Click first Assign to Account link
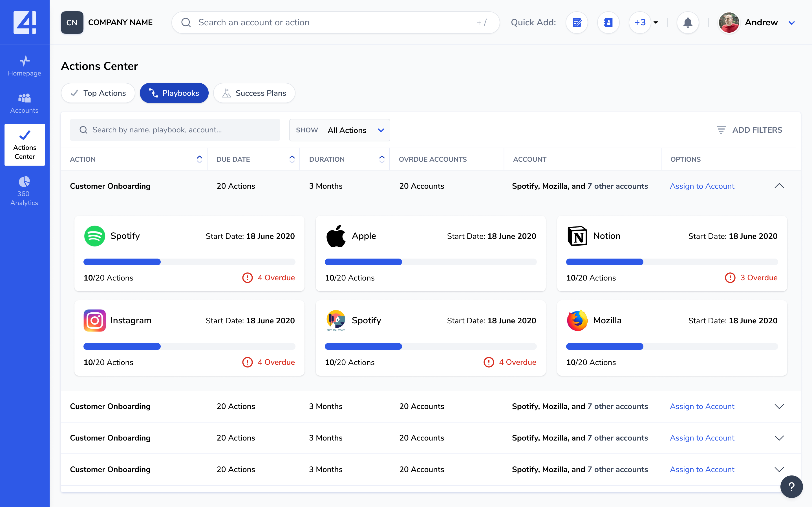The image size is (812, 507). tap(702, 186)
